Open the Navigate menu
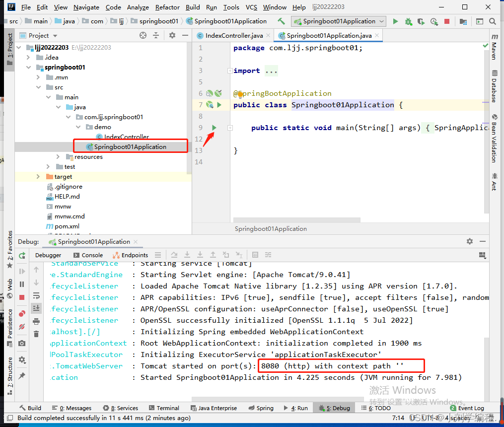Image resolution: width=504 pixels, height=427 pixels. tap(86, 7)
